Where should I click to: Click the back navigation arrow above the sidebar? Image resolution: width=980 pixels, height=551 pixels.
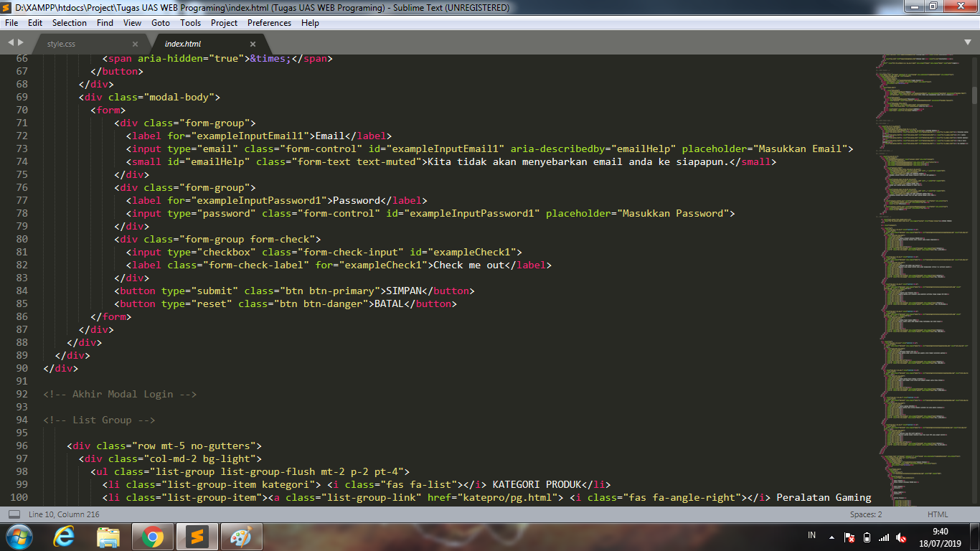(10, 42)
